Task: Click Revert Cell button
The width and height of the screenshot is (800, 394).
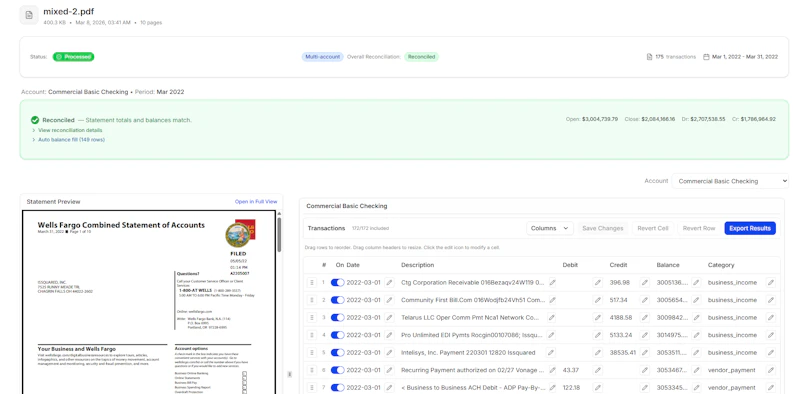Action: click(x=653, y=228)
